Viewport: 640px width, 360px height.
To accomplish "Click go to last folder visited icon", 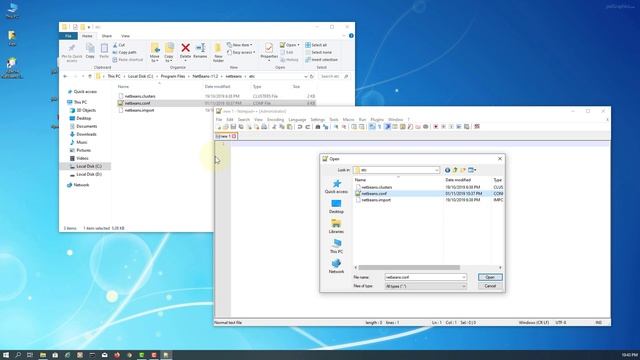I will coord(447,170).
